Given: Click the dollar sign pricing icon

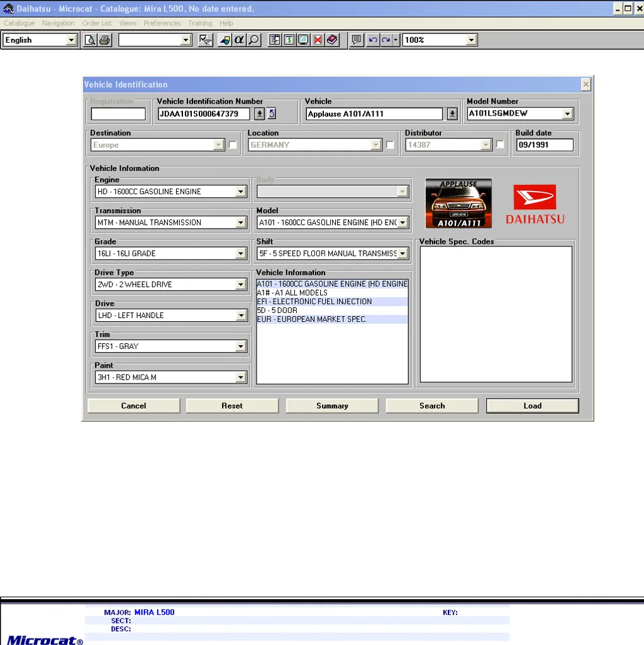Looking at the screenshot, I should pyautogui.click(x=289, y=40).
